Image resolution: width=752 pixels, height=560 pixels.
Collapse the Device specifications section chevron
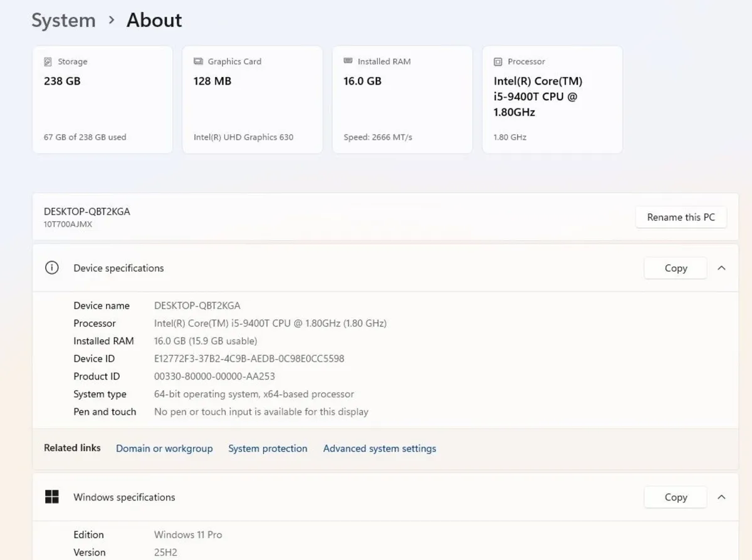pos(721,268)
